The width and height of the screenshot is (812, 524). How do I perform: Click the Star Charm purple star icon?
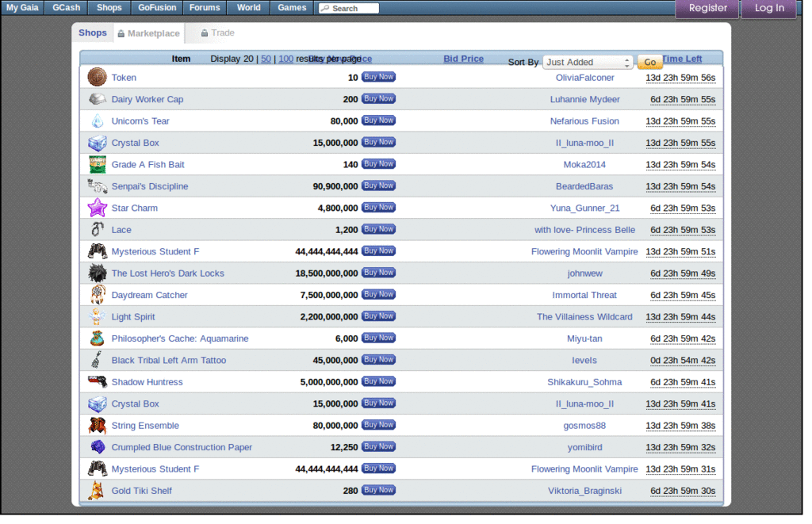tap(97, 207)
